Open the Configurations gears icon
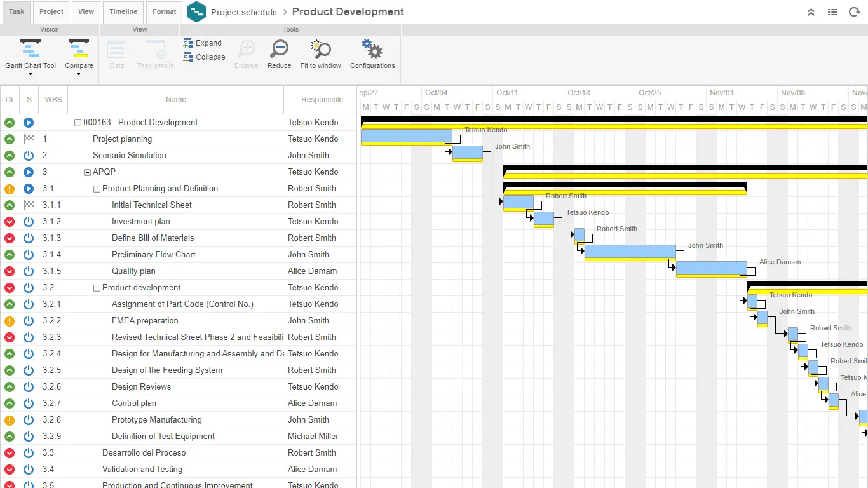Screen dimensions: 868x488 point(372,50)
